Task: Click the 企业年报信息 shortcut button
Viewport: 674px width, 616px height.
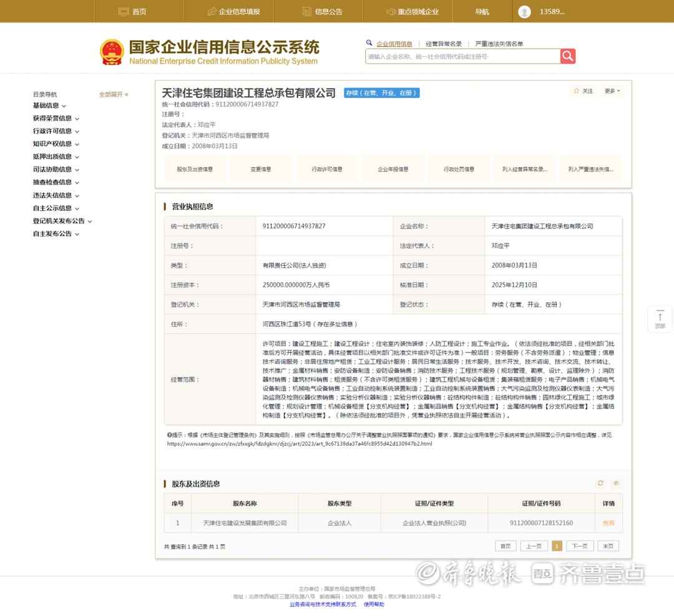Action: (x=393, y=169)
